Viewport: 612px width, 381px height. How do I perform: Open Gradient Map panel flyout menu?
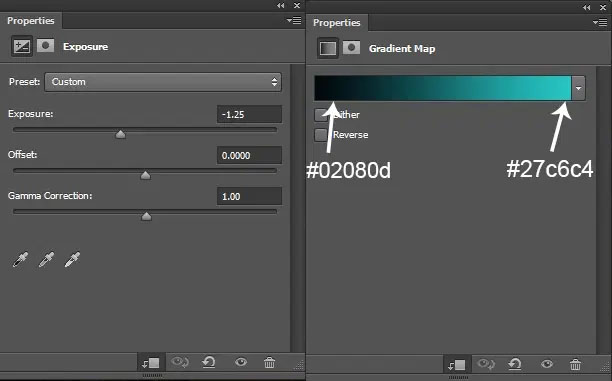click(600, 23)
